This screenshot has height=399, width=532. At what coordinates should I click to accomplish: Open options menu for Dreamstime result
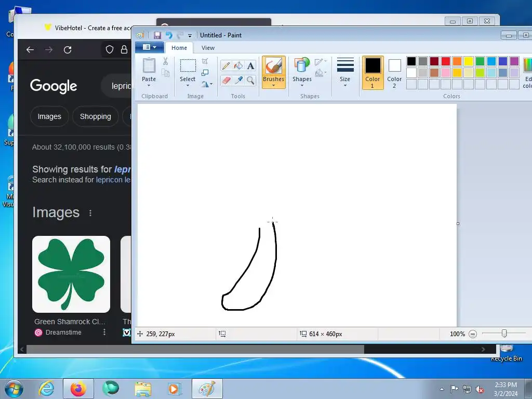tap(104, 332)
